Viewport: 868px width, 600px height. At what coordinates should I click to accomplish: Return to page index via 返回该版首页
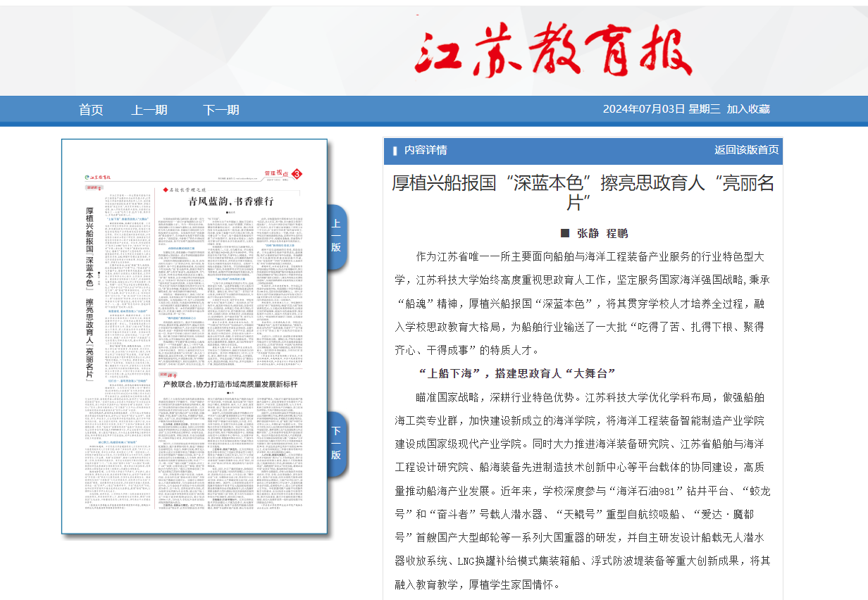click(x=746, y=150)
